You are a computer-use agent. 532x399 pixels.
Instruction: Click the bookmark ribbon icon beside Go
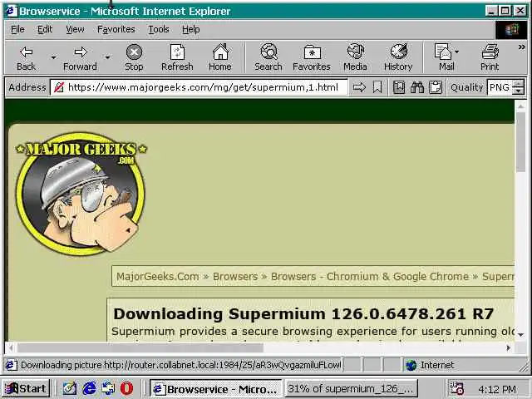click(x=377, y=87)
